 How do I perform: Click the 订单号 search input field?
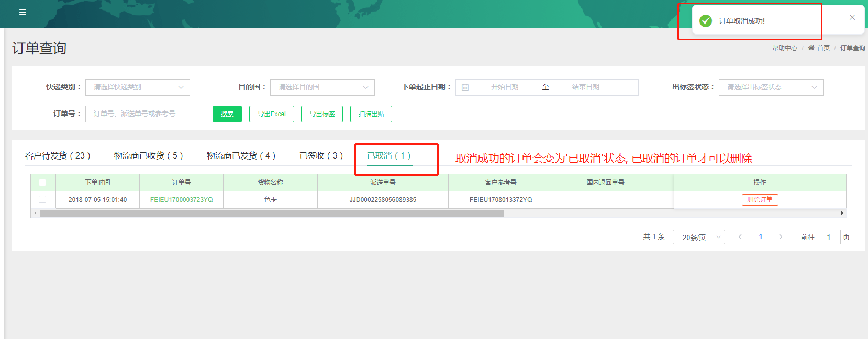[x=138, y=114]
